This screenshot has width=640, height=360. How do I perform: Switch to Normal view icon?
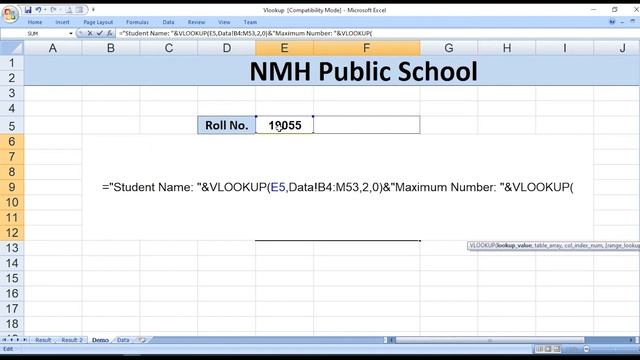tap(539, 349)
